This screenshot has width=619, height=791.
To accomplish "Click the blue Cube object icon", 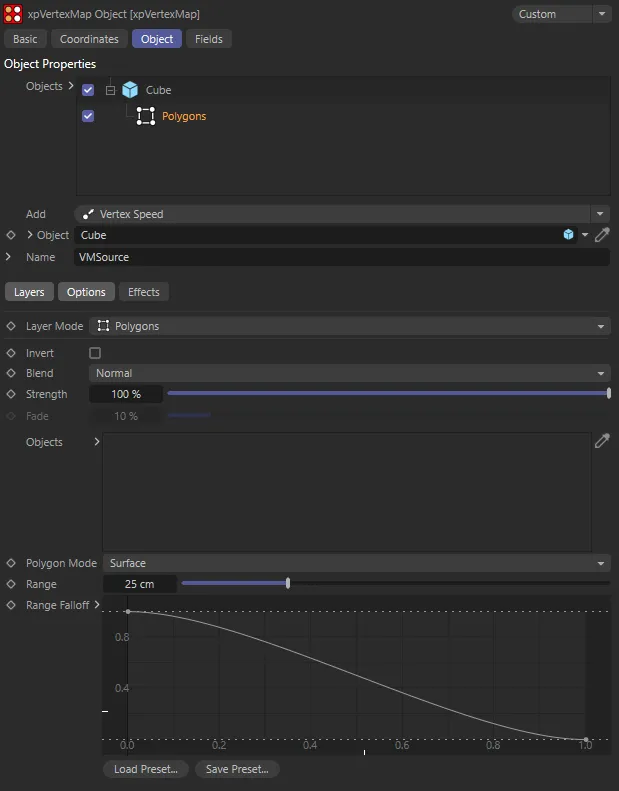I will coord(130,90).
